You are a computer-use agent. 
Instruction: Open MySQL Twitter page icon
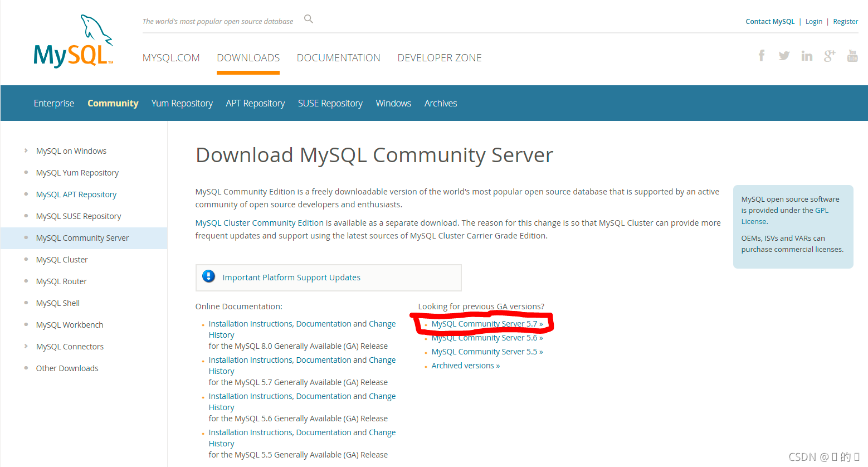click(784, 56)
